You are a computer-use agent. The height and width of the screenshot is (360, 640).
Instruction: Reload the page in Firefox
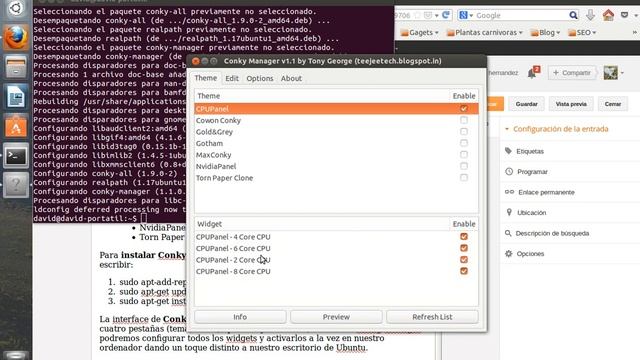pyautogui.click(x=446, y=15)
